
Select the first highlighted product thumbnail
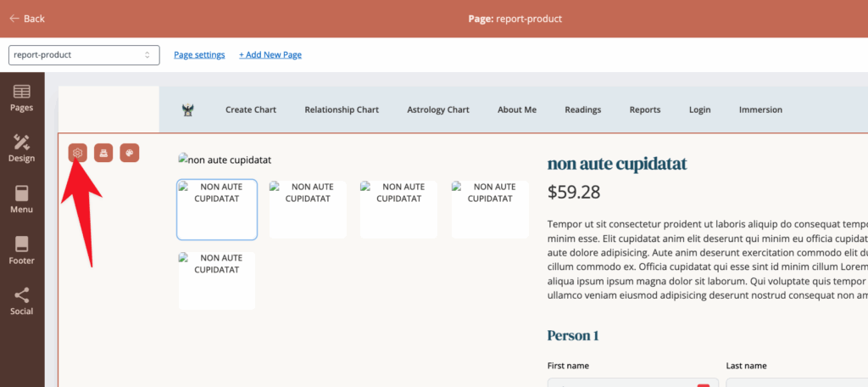pyautogui.click(x=217, y=210)
